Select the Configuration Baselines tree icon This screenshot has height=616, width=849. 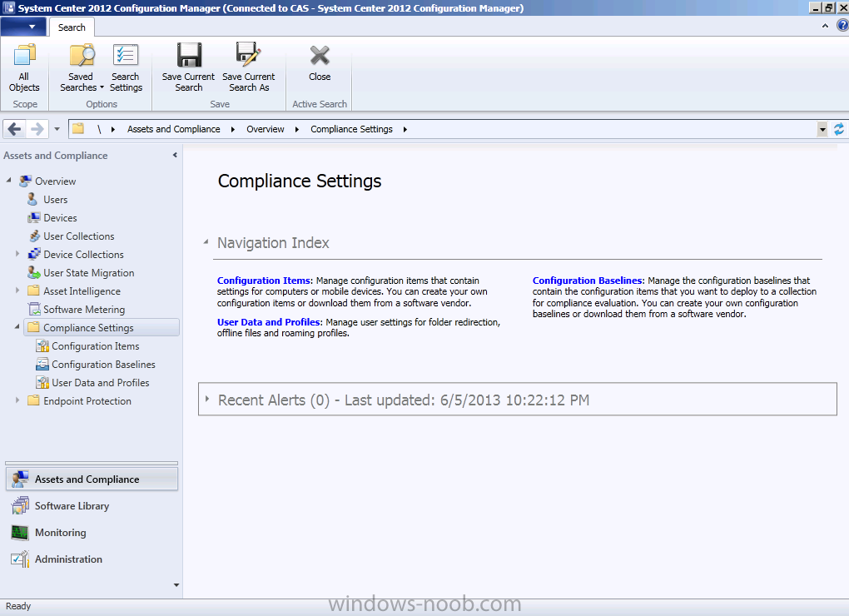(42, 364)
